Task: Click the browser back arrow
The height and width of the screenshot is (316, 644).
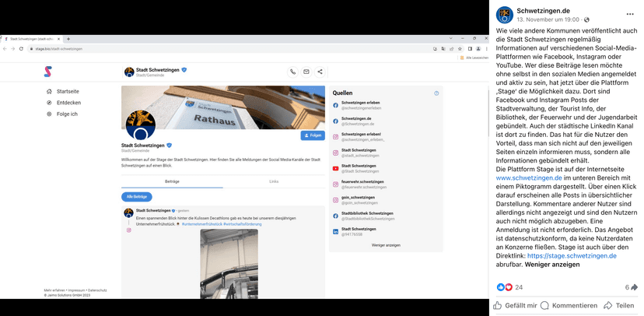Action: 5,48
